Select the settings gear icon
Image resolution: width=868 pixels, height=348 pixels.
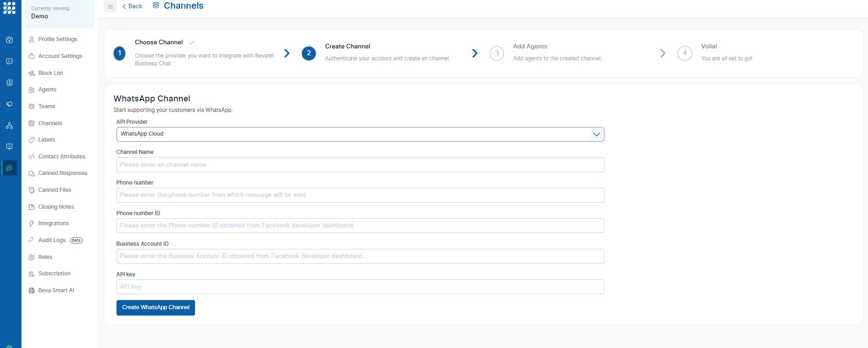9,168
